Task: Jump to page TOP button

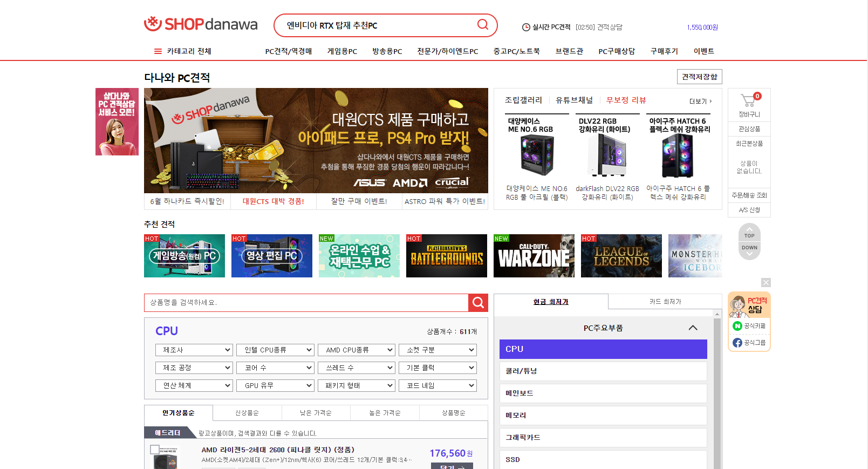Action: click(749, 233)
